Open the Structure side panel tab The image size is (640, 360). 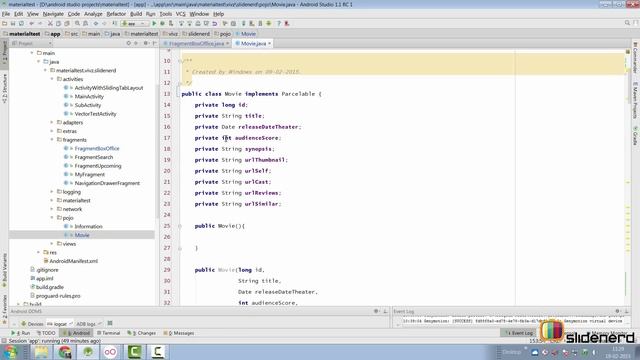(x=4, y=89)
